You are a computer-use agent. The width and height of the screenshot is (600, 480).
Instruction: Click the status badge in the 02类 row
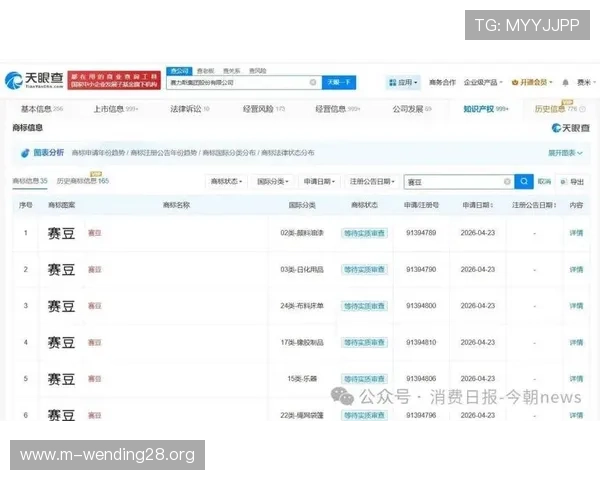point(364,233)
